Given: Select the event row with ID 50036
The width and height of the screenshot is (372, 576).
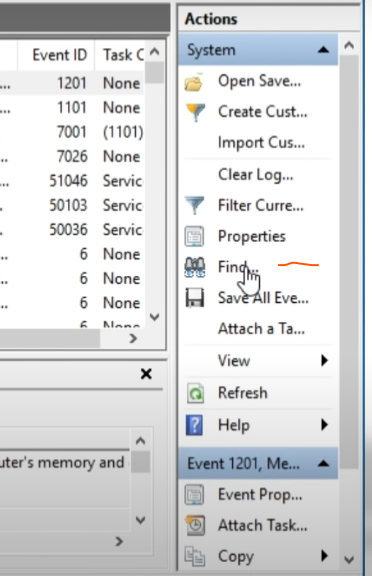Looking at the screenshot, I should tap(72, 230).
